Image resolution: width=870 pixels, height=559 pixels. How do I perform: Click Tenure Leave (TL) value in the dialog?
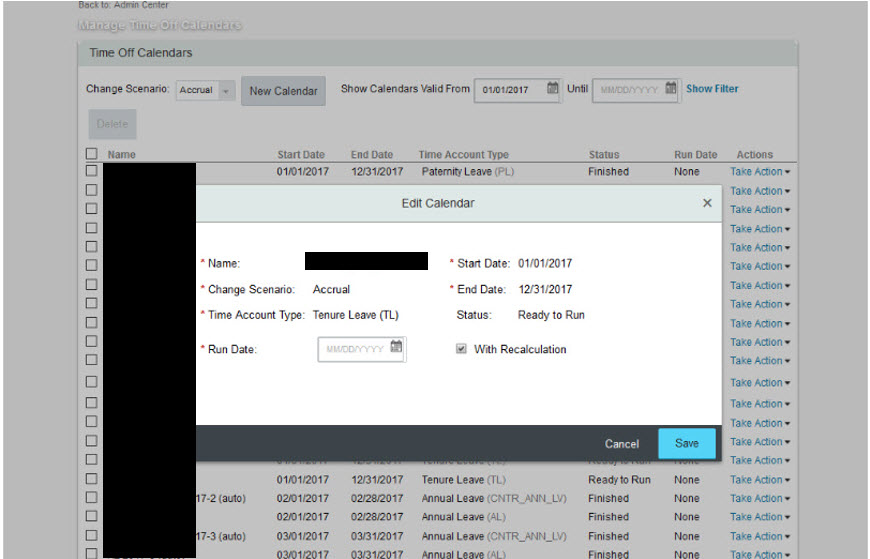356,315
